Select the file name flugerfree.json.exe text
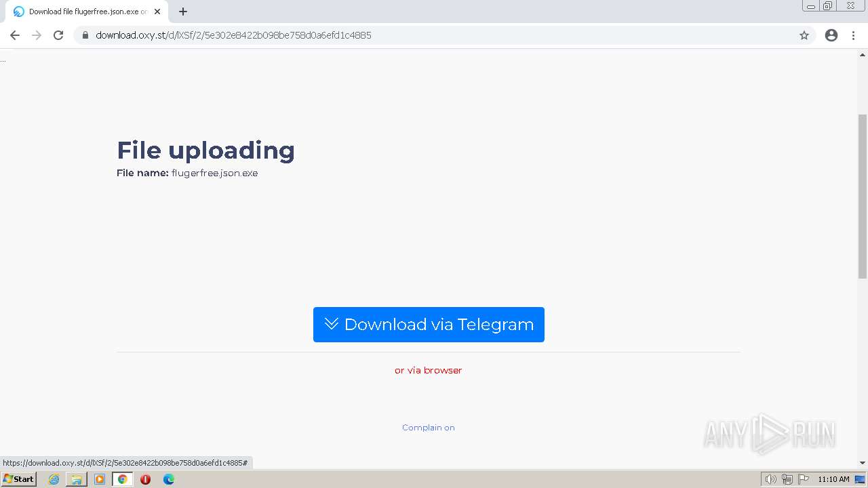 (x=214, y=173)
